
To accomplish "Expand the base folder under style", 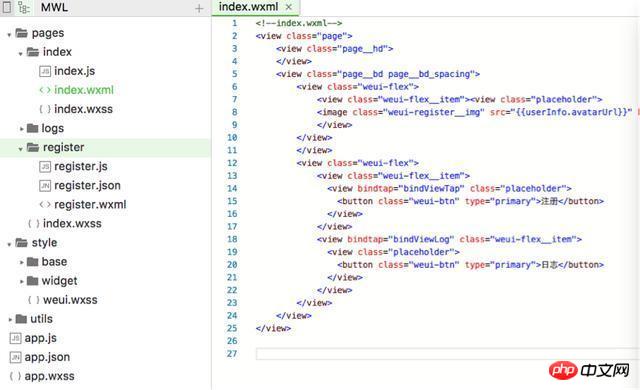I will coord(21,262).
